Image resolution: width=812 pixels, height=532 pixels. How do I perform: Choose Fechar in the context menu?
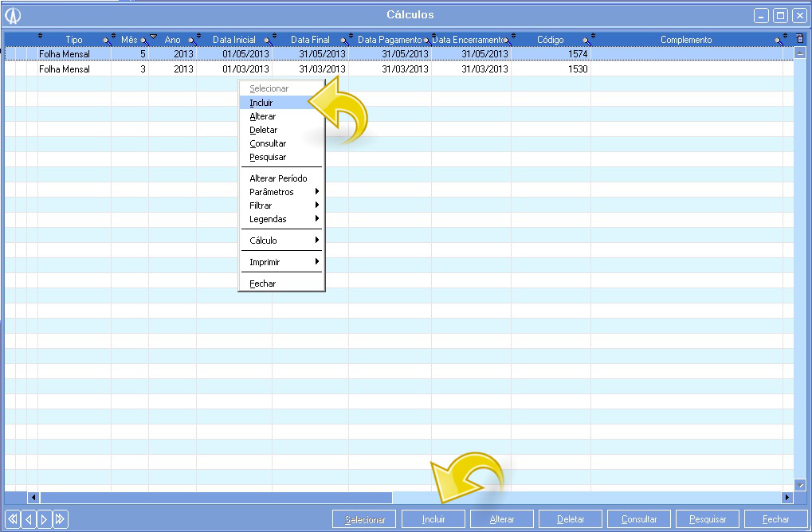click(x=281, y=284)
